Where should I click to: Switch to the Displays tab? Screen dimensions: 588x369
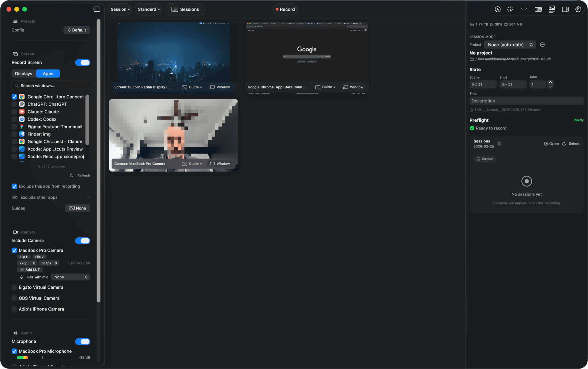[23, 73]
